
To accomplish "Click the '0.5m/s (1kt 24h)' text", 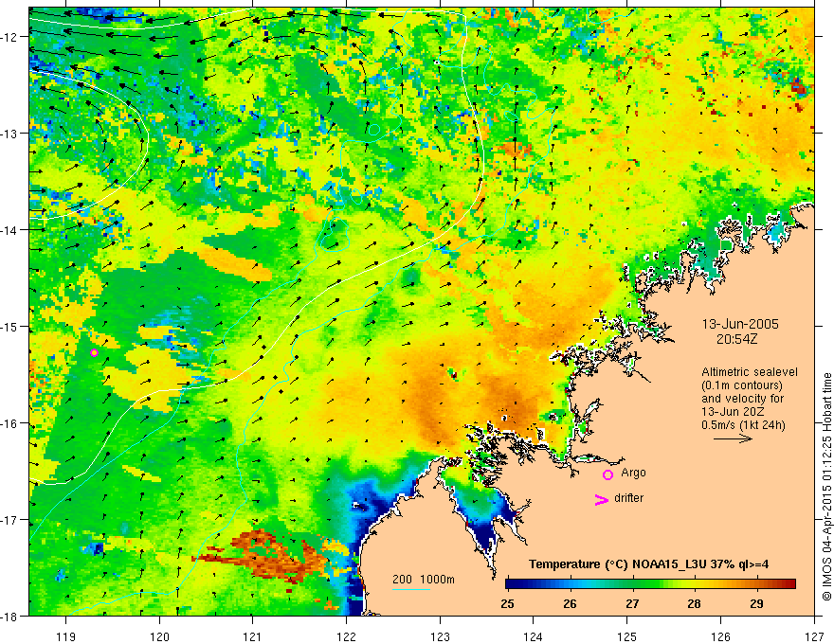I will [743, 425].
